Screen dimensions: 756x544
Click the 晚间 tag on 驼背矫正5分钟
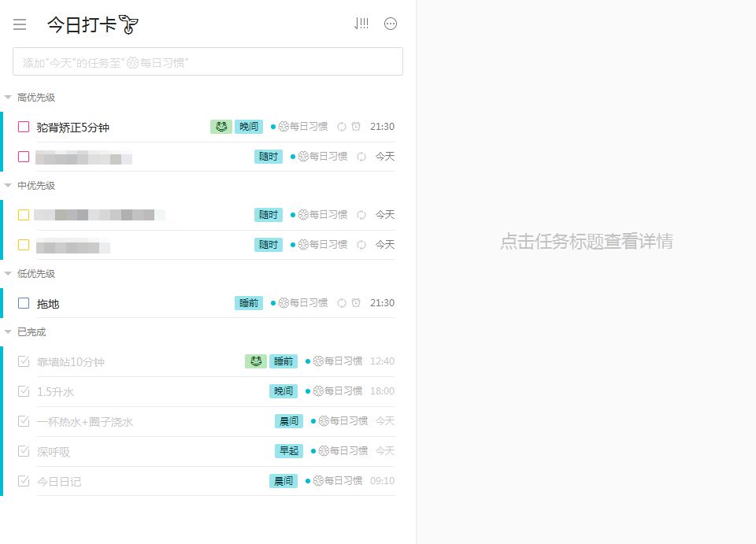tap(249, 127)
